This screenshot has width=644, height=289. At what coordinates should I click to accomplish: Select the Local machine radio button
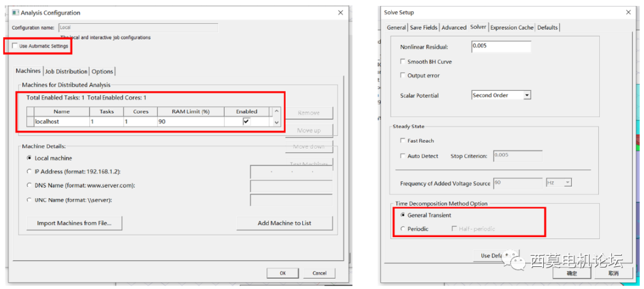coord(29,158)
